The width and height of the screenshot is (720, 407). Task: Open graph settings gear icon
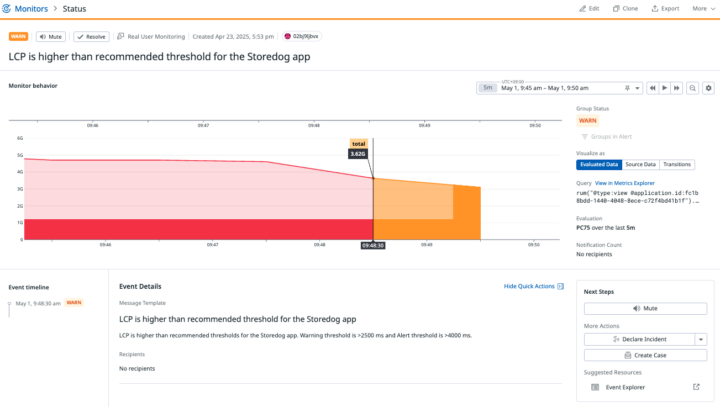pos(709,88)
